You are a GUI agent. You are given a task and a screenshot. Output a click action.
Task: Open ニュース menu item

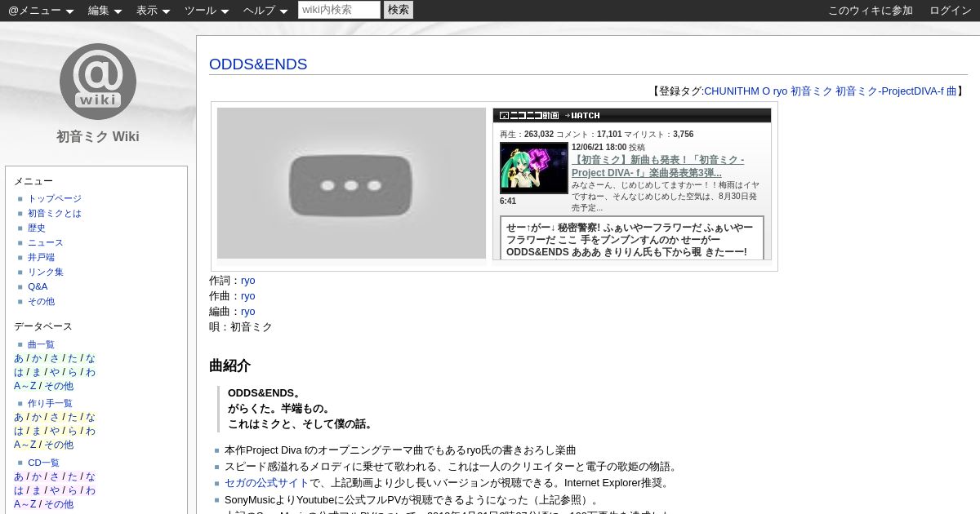click(x=46, y=242)
